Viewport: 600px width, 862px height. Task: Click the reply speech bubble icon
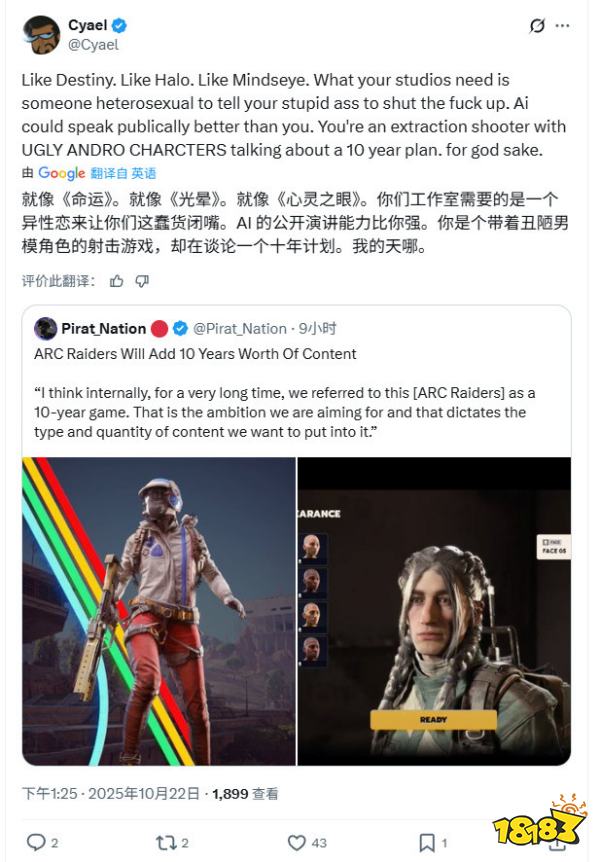coord(36,842)
